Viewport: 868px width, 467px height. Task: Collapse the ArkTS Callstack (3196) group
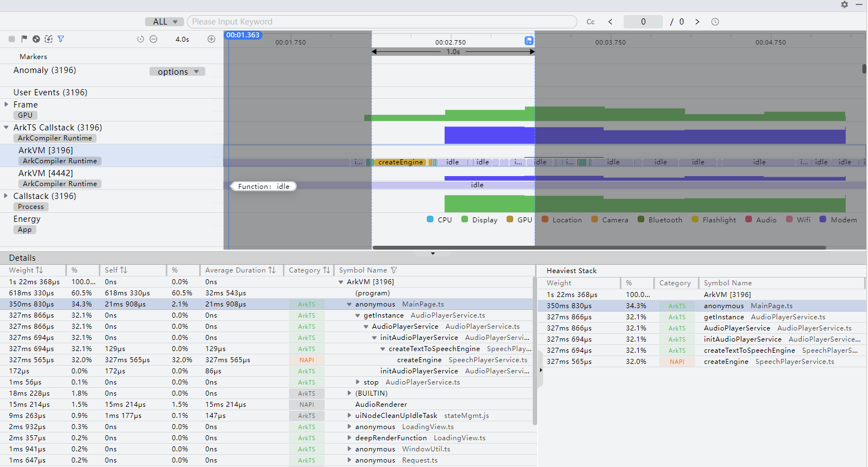tap(6, 127)
